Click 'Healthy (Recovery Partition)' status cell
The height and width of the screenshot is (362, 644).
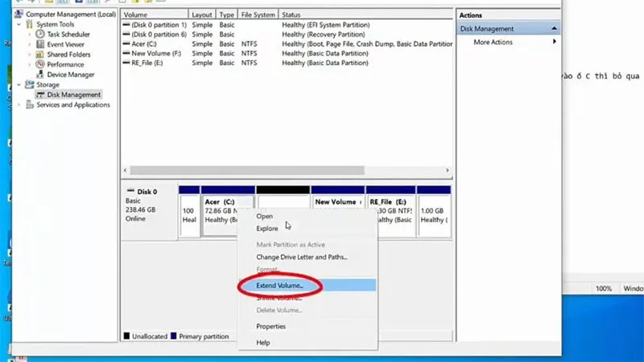tap(324, 34)
